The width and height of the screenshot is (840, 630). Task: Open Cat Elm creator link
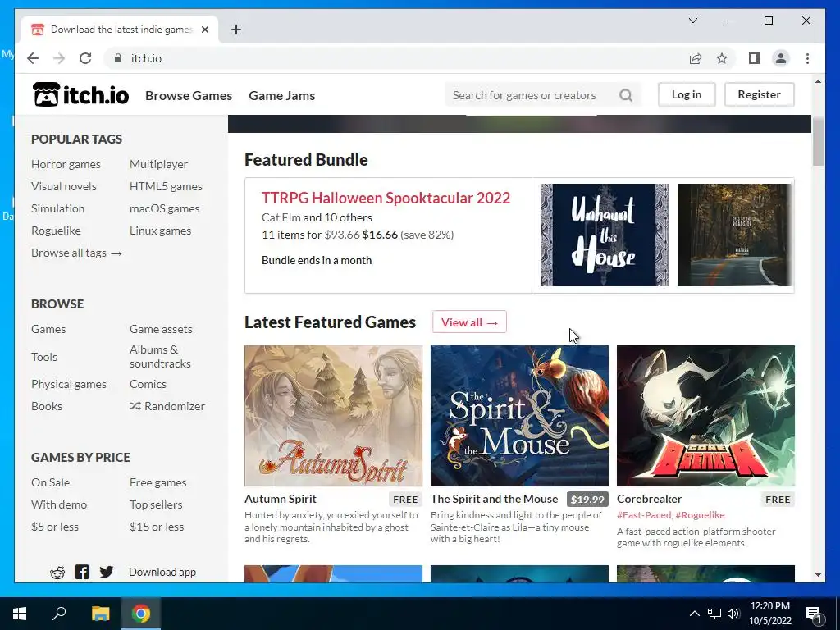click(281, 217)
